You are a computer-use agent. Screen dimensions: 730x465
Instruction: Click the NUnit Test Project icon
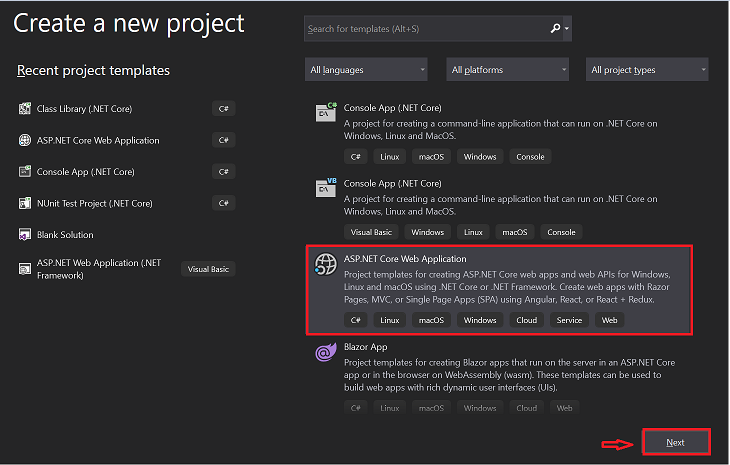pos(25,203)
